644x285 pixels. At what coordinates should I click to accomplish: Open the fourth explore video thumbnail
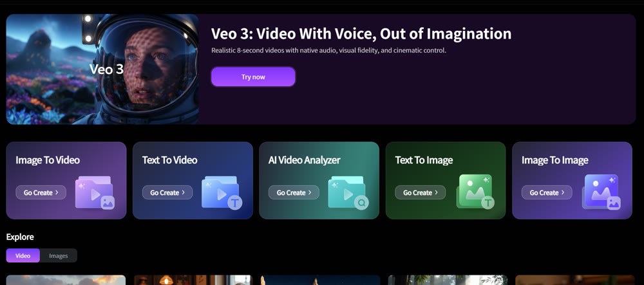click(448, 280)
